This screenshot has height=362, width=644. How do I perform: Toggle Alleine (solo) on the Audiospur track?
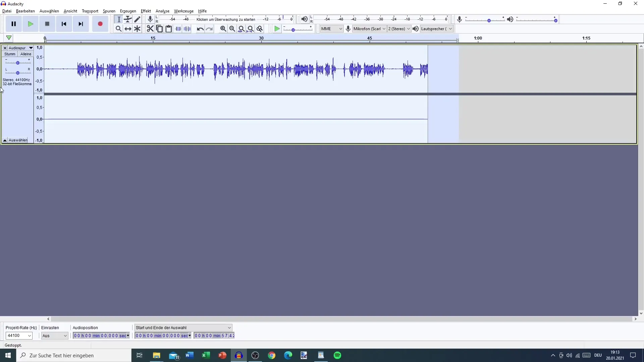[26, 54]
